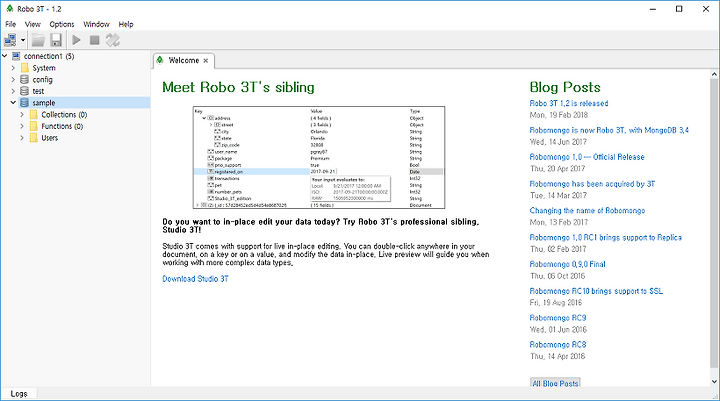Select the 'config' database row
The image size is (720, 401).
tap(42, 79)
